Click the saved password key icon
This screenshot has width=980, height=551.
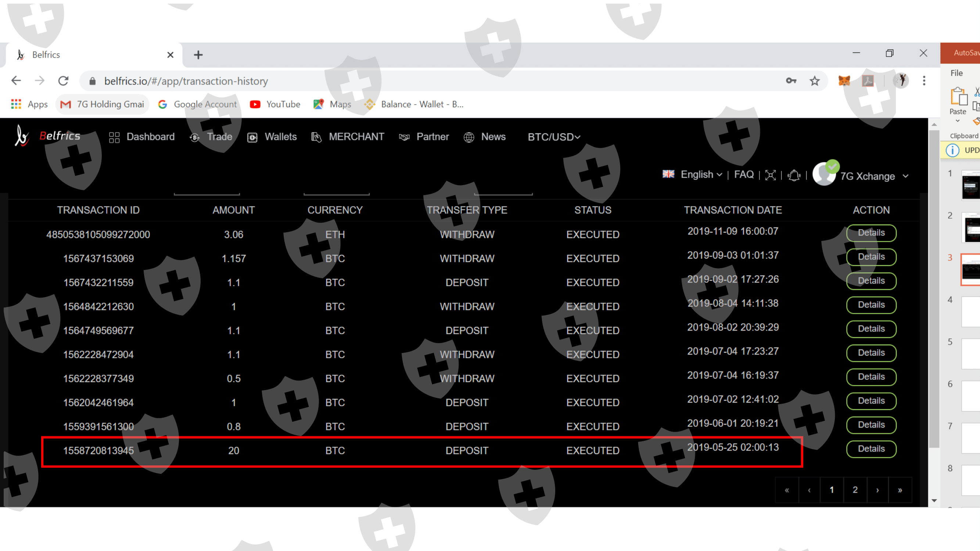click(x=791, y=80)
